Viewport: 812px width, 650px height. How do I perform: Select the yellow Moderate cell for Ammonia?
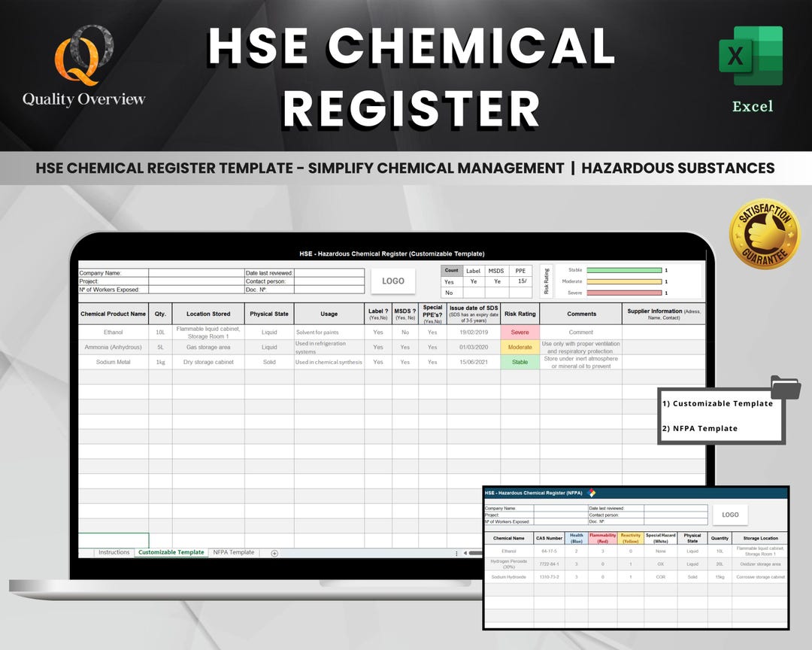pos(520,347)
